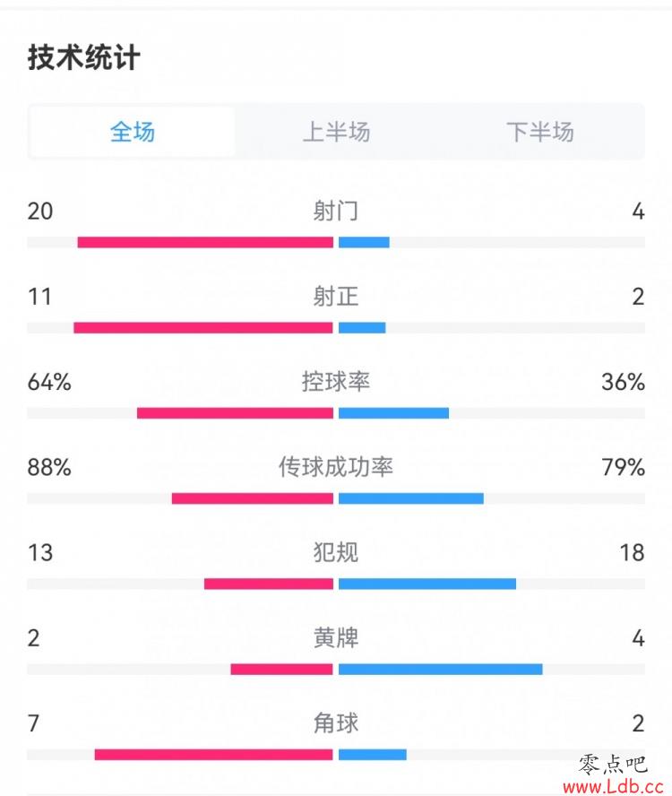
Task: Click the 64% possession value
Action: pyautogui.click(x=49, y=382)
